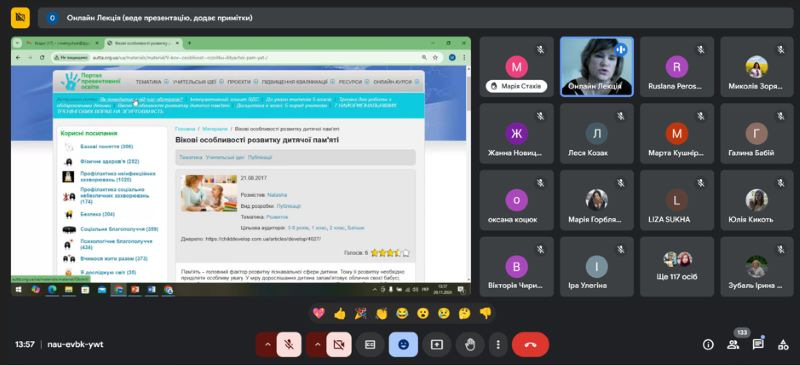Open the activities shapes icon
The image size is (800, 365).
pos(783,345)
